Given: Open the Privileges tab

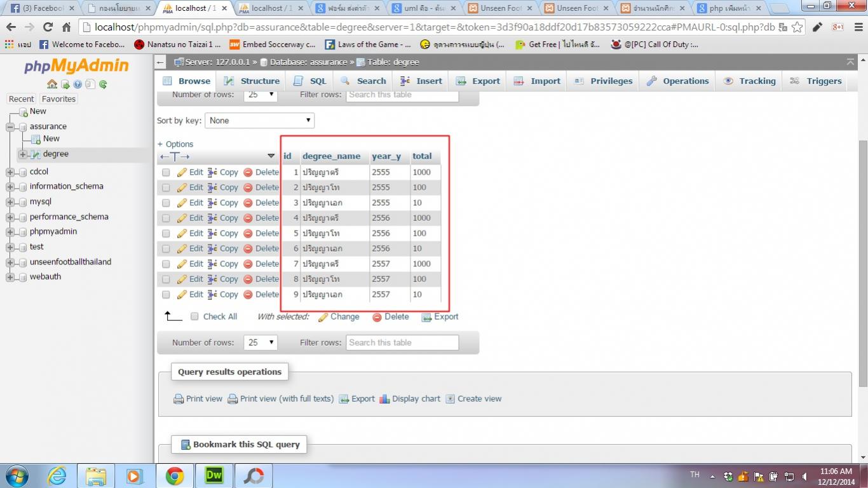Looking at the screenshot, I should (604, 81).
